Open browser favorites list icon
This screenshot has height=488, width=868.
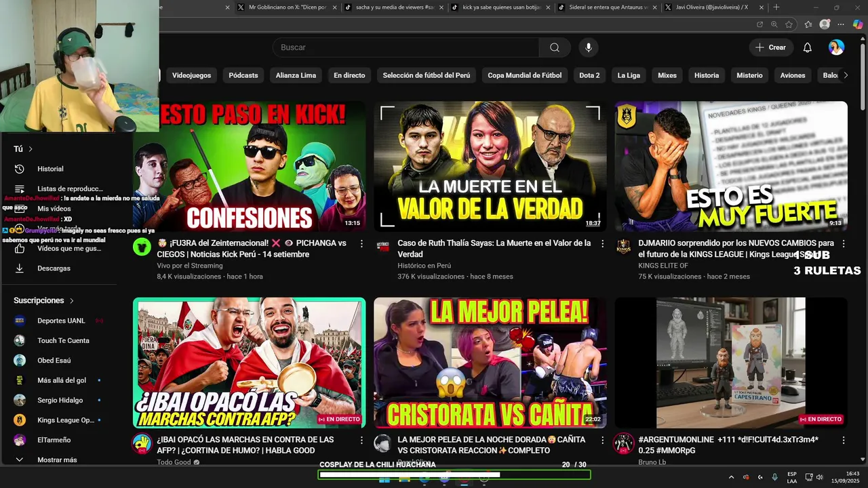coord(808,24)
